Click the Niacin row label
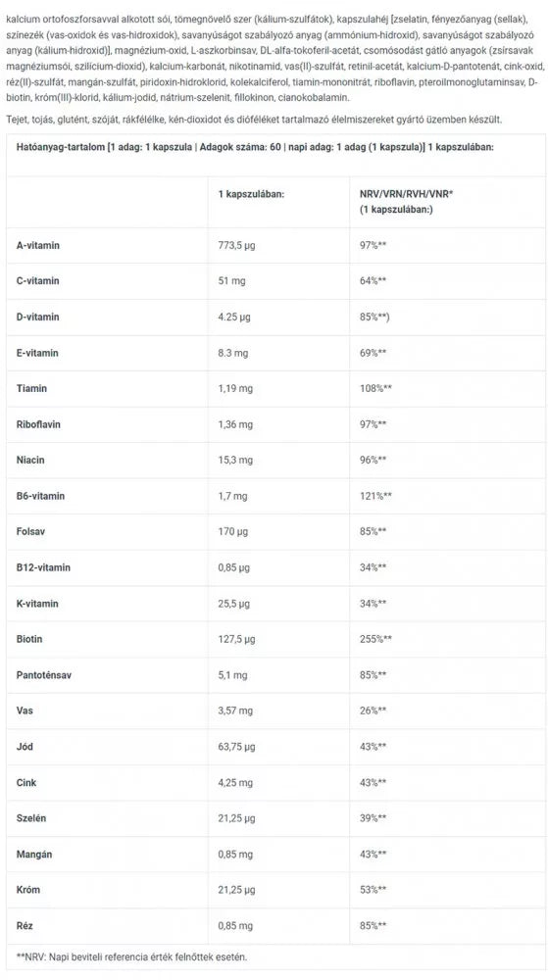 coord(30,460)
